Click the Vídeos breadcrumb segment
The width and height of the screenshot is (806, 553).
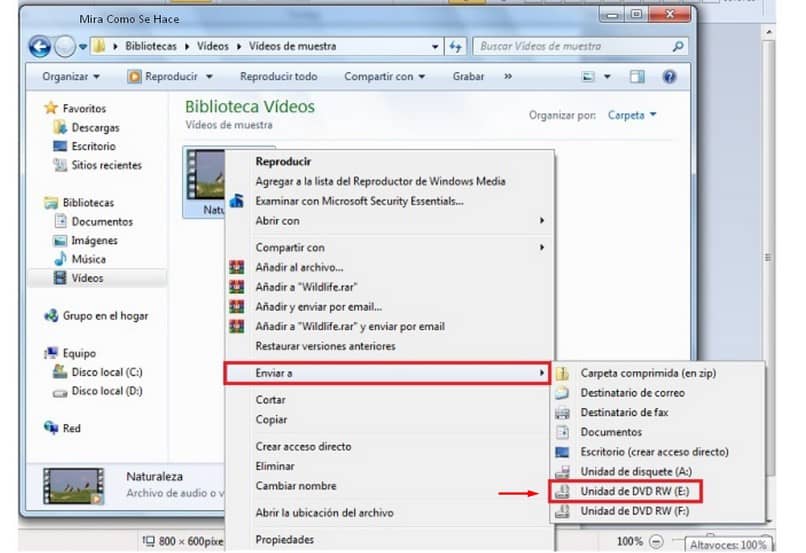[213, 46]
